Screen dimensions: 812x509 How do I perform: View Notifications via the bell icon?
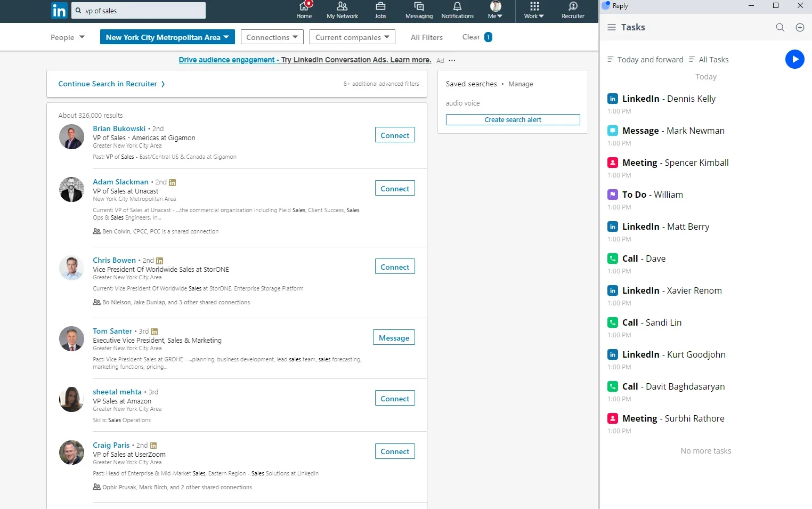[x=457, y=10]
